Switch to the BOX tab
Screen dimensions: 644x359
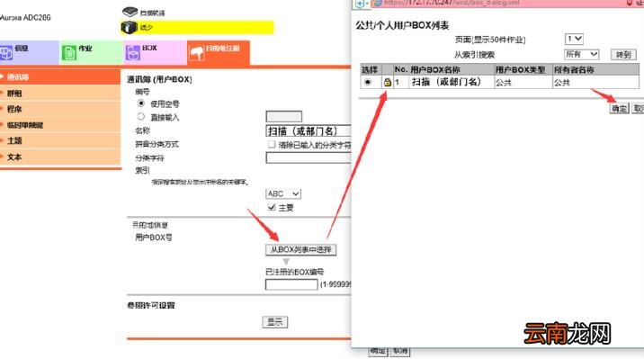156,52
